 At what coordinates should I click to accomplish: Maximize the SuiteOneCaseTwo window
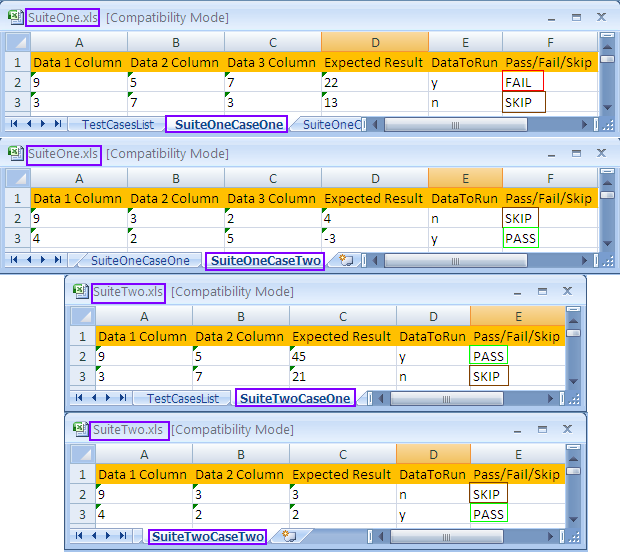coord(577,153)
